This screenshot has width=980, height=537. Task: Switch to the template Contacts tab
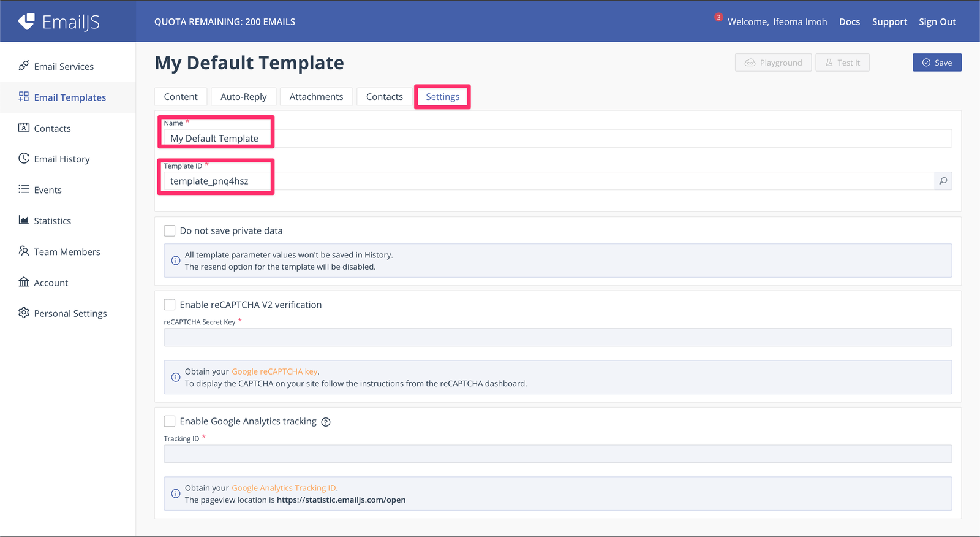(x=385, y=97)
